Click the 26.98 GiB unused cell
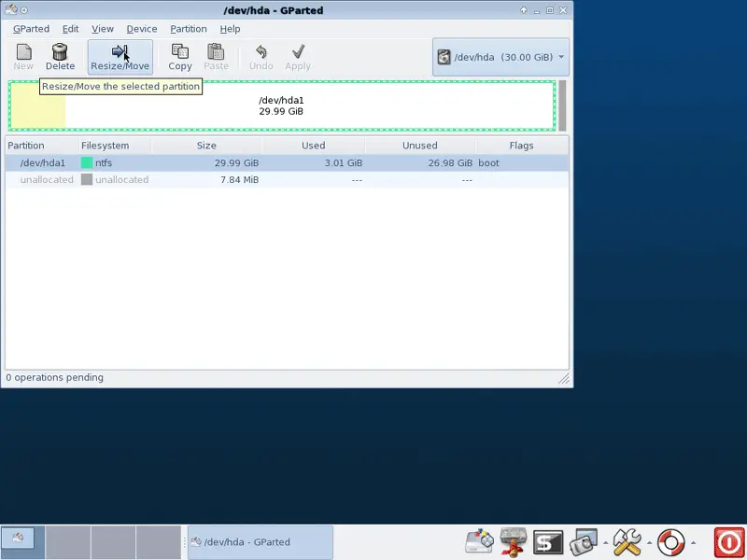The height and width of the screenshot is (560, 747). [450, 162]
